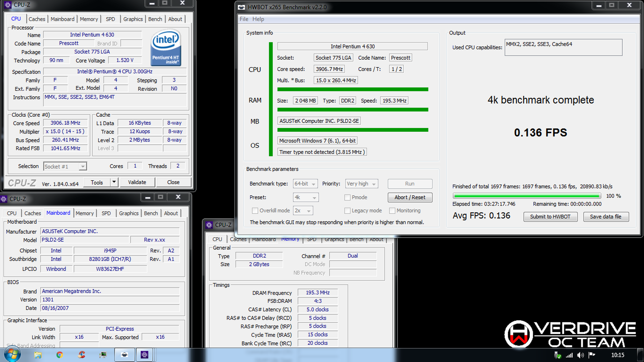Image resolution: width=644 pixels, height=362 pixels.
Task: Switch to Caches tab in top CPU-Z window
Action: pos(37,19)
